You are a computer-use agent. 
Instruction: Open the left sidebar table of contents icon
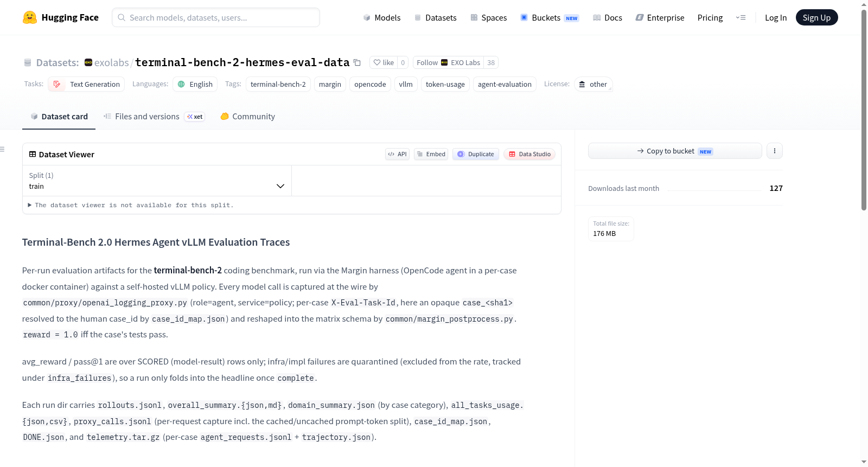pyautogui.click(x=2, y=149)
